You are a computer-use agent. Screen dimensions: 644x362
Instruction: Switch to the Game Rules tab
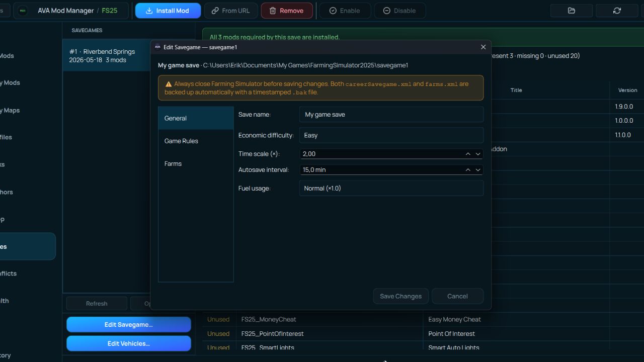[x=196, y=141]
